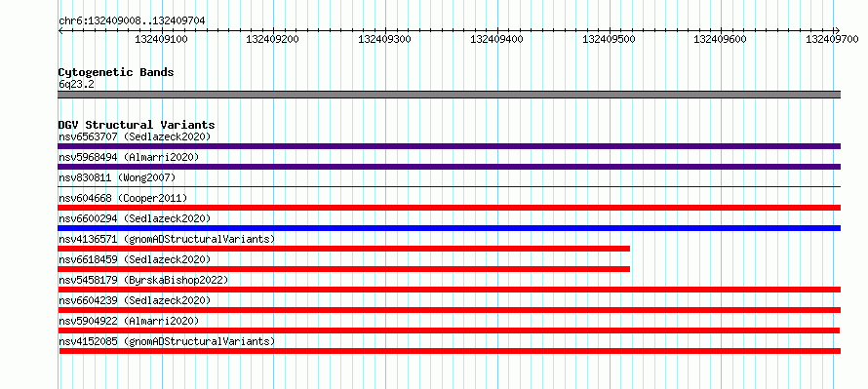This screenshot has height=389, width=868.
Task: Select the red nsv6604239 variant bar
Action: [449, 310]
